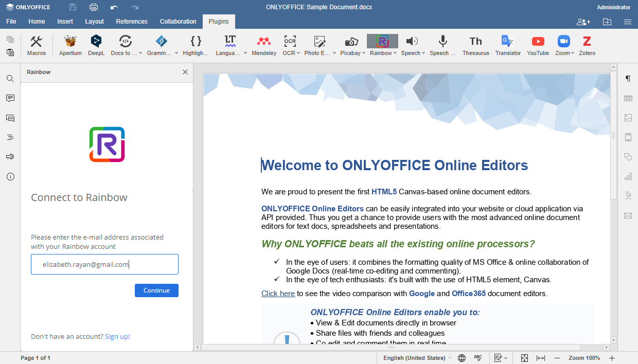This screenshot has width=638, height=364.
Task: Open the English (United States) language selector
Action: click(x=417, y=358)
